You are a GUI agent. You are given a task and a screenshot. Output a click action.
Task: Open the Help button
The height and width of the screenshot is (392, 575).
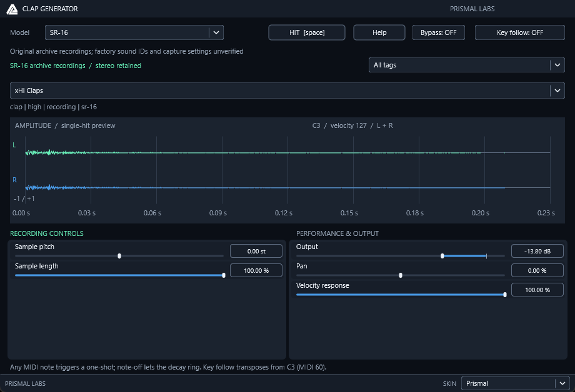[379, 32]
